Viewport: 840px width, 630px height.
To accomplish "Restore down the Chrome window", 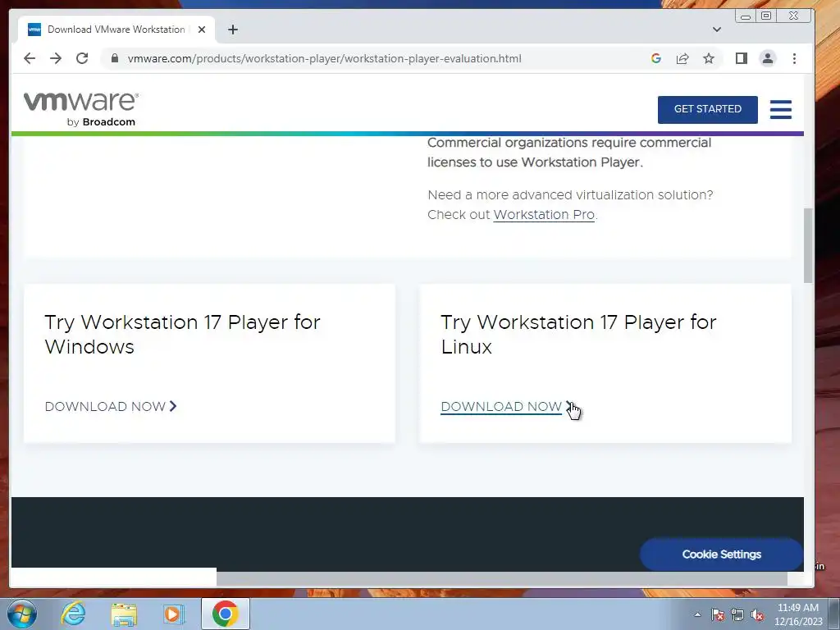I will [767, 16].
